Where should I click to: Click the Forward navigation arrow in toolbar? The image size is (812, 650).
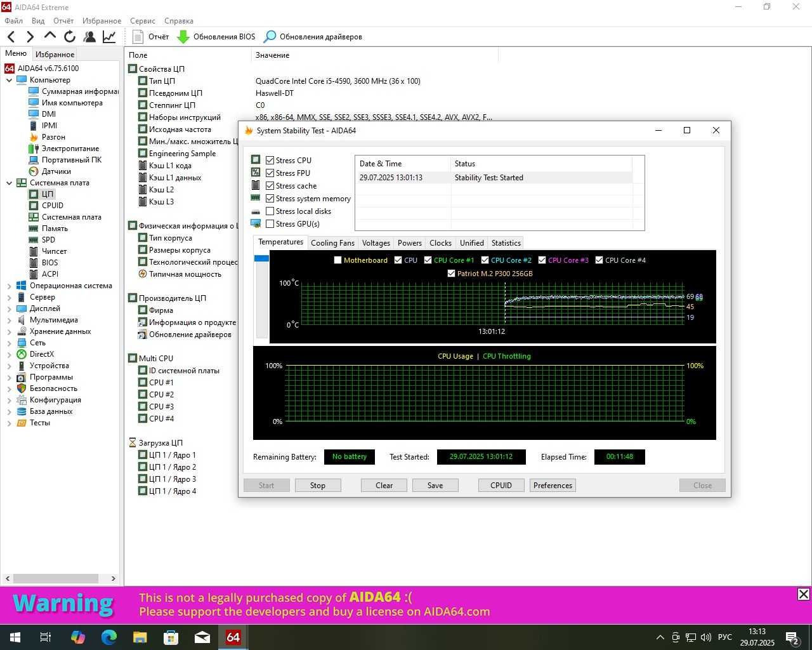pos(30,37)
